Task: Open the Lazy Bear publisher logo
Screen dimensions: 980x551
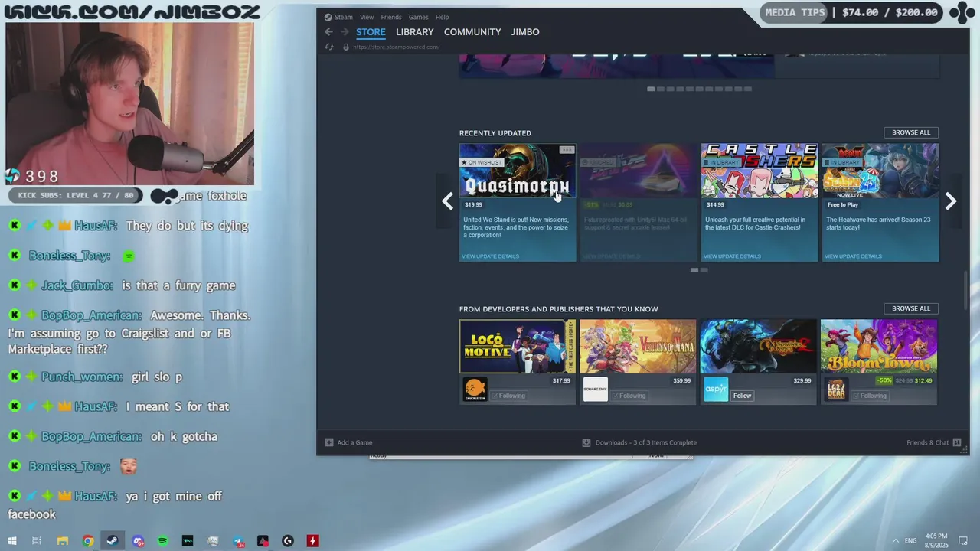Action: click(x=836, y=390)
